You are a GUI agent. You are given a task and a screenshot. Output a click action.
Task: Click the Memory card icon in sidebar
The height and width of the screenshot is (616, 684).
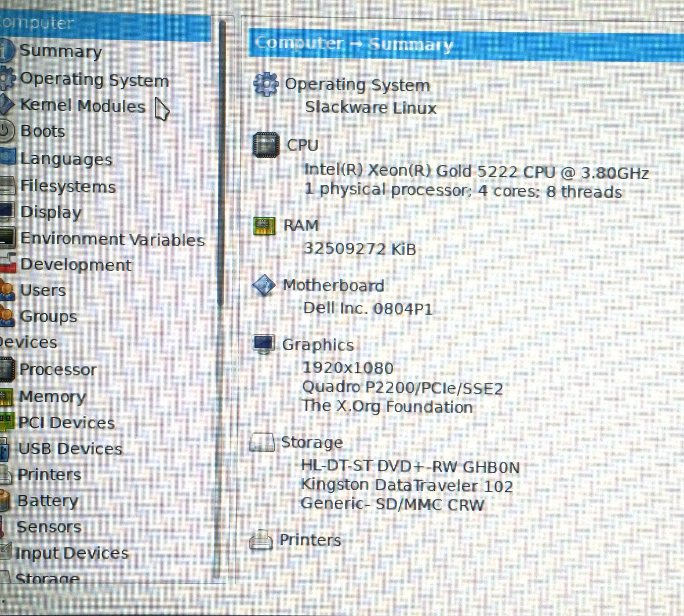(x=6, y=397)
